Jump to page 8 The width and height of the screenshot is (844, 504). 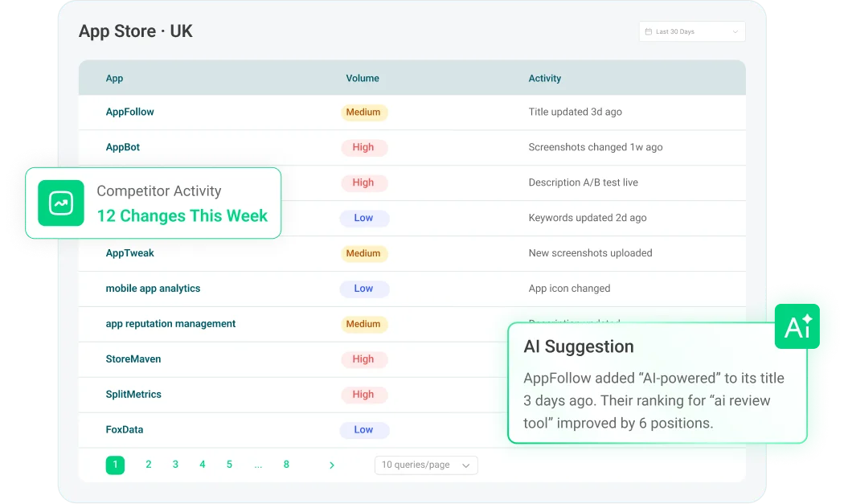(286, 465)
